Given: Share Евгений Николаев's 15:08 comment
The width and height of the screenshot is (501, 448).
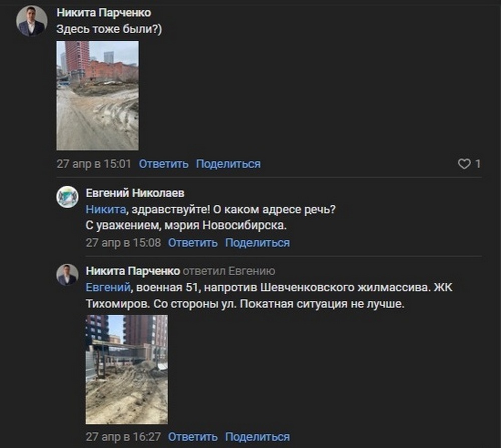Looking at the screenshot, I should (x=258, y=243).
